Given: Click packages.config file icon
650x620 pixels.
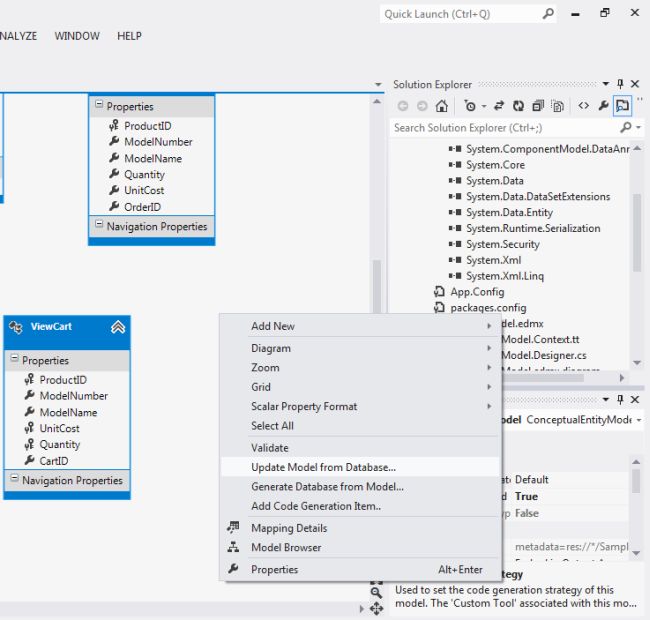Looking at the screenshot, I should coord(439,308).
